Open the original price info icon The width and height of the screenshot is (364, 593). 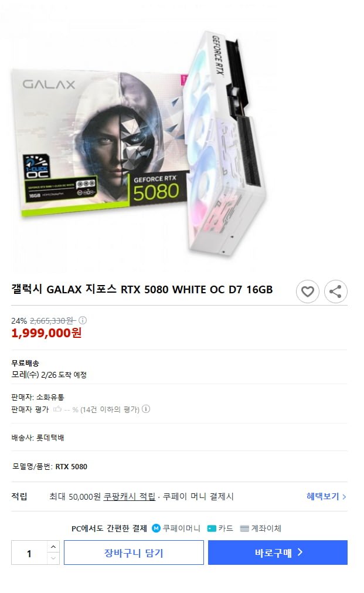tap(83, 321)
